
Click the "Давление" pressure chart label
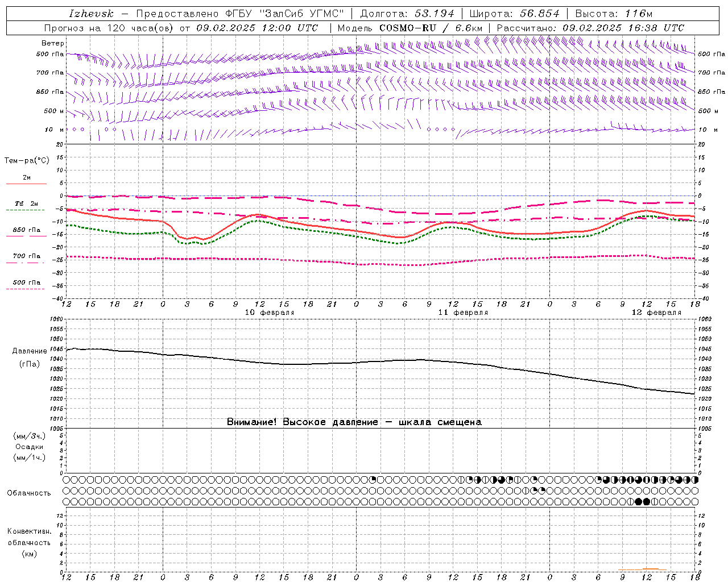coord(30,351)
